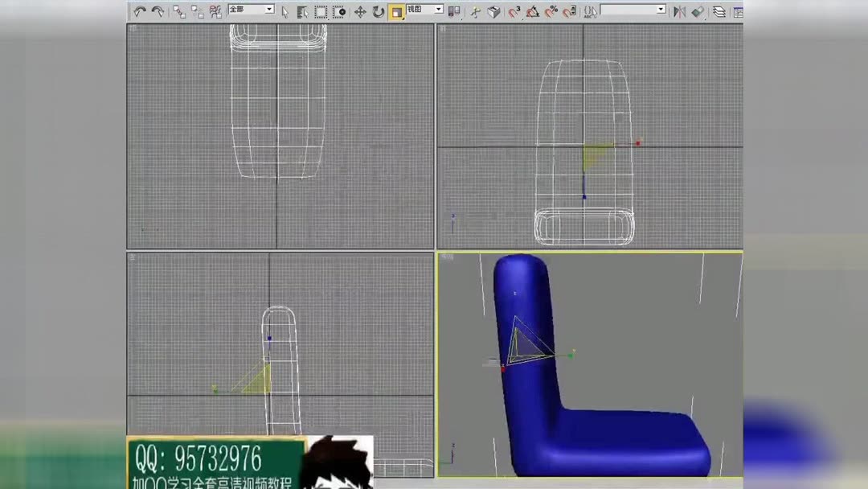Activate the Select Object arrow button
Viewport: 868px width, 489px height.
point(283,10)
